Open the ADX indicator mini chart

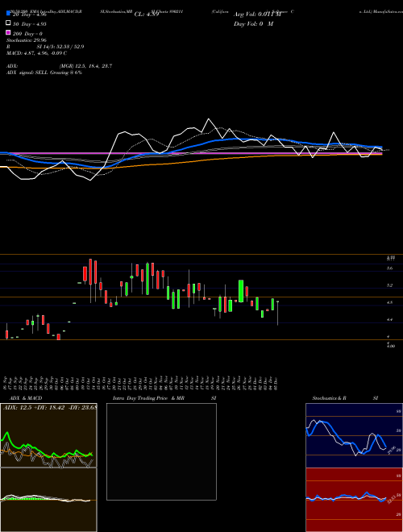pos(48,435)
